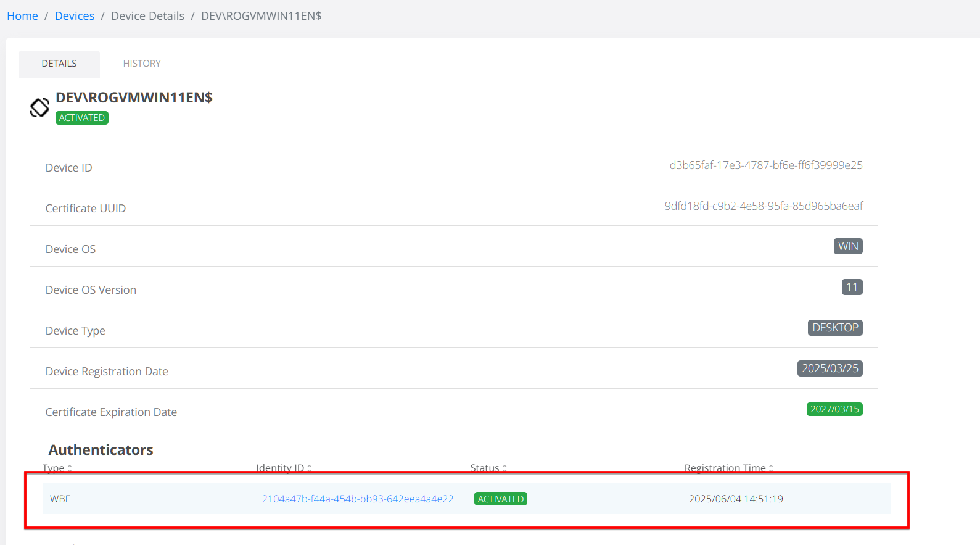
Task: Sort authenticators by Registration Time arrows
Action: click(x=771, y=468)
